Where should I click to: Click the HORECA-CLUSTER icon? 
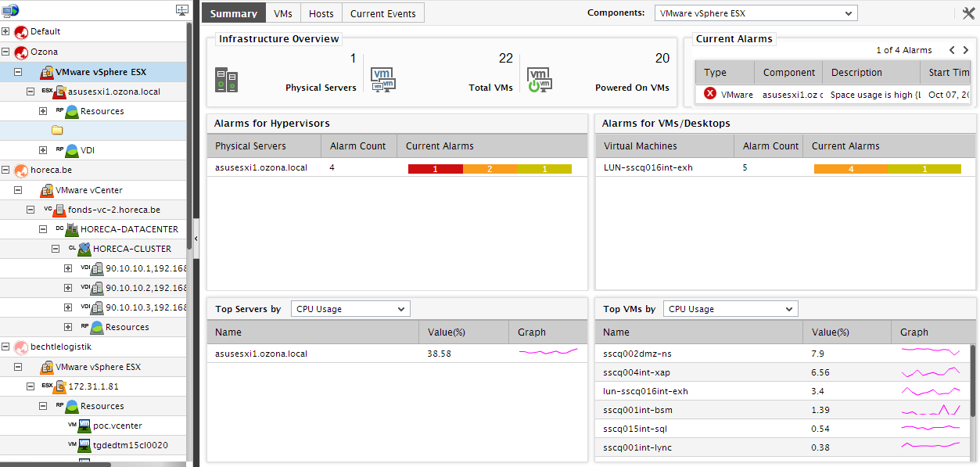pyautogui.click(x=84, y=249)
